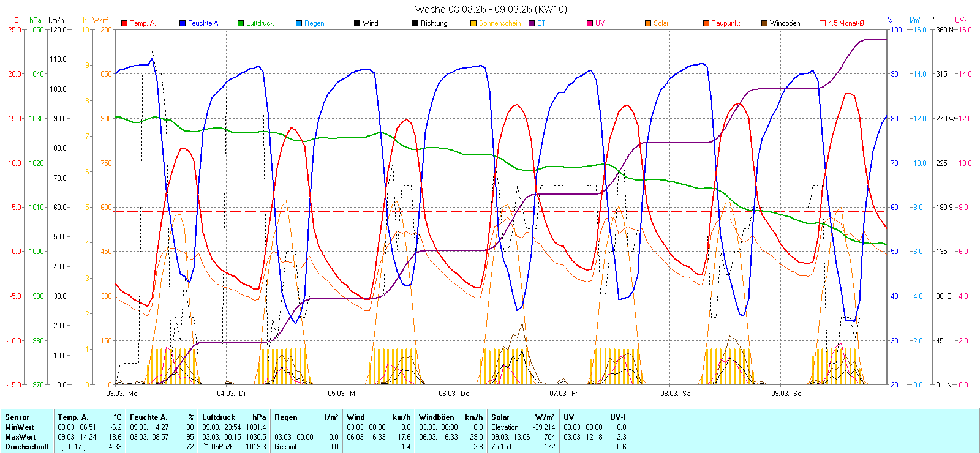
Task: Click the black Richtung legend square
Action: pyautogui.click(x=415, y=23)
